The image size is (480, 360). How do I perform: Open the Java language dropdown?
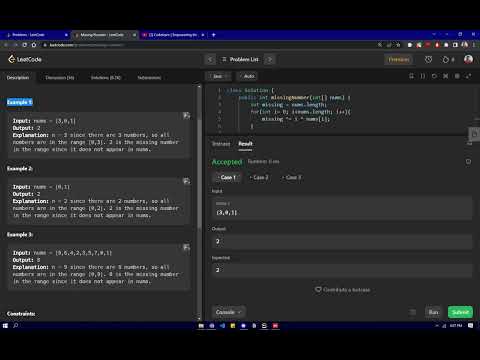(x=219, y=76)
